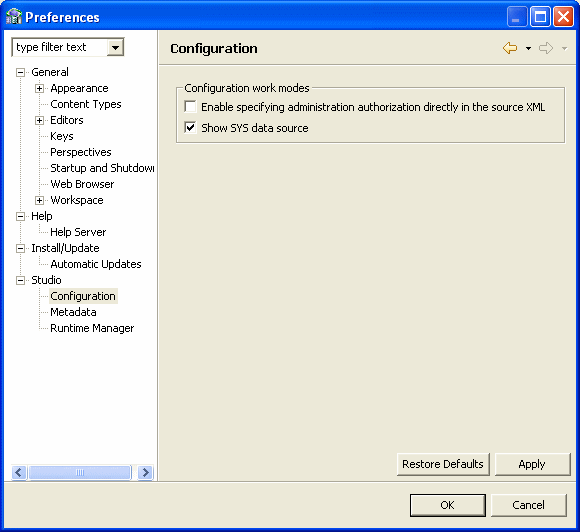
Task: Select Install/Update in the tree
Action: click(x=65, y=248)
